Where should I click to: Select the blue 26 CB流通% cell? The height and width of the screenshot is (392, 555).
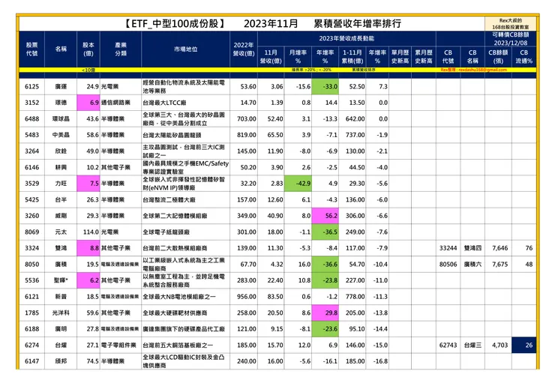pyautogui.click(x=523, y=346)
